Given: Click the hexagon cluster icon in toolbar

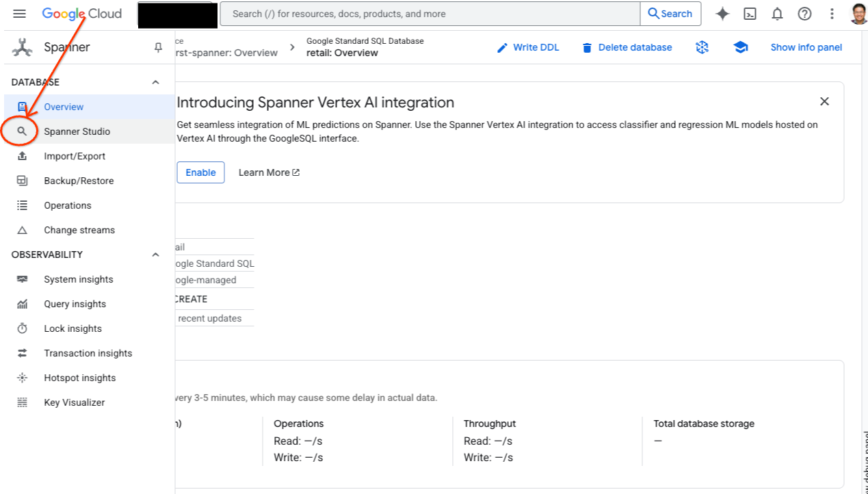Looking at the screenshot, I should [702, 47].
